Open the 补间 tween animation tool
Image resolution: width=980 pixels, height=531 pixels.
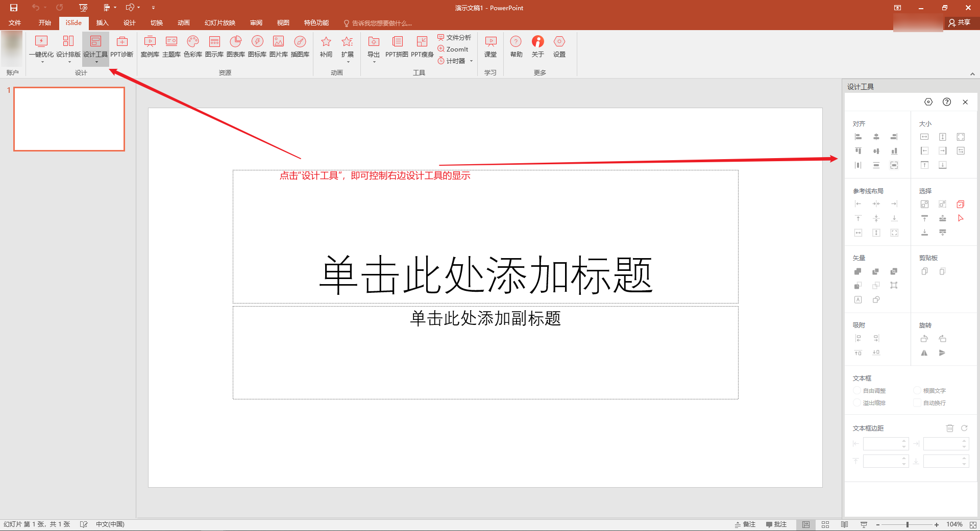click(x=325, y=48)
